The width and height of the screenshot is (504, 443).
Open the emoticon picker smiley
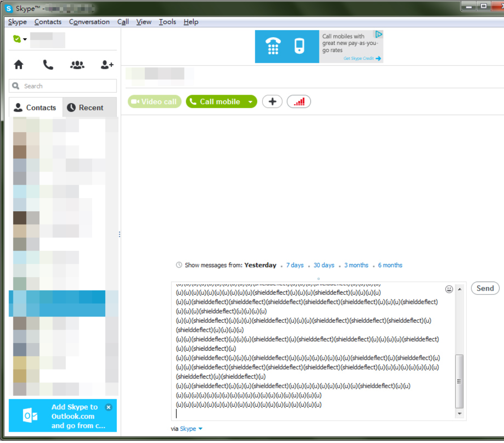point(449,289)
